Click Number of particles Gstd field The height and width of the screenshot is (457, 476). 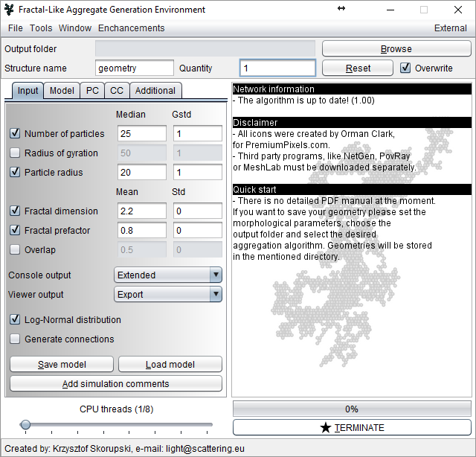[198, 133]
